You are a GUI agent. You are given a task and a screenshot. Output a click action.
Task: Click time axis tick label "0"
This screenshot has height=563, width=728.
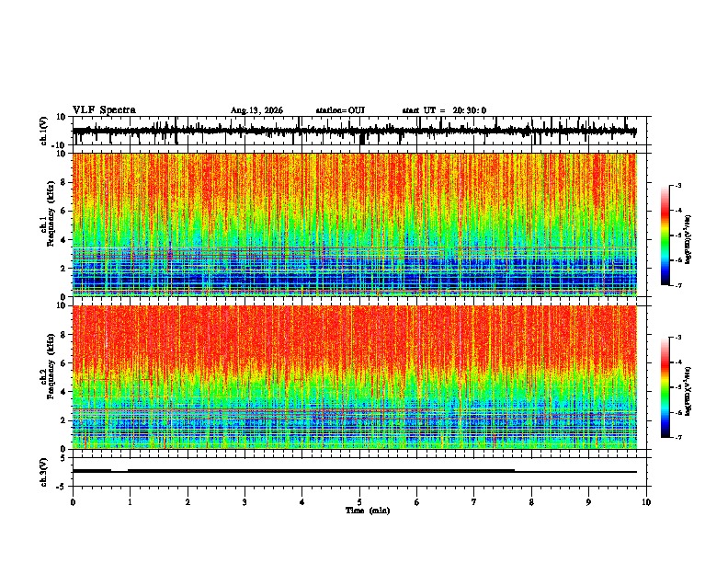click(73, 502)
